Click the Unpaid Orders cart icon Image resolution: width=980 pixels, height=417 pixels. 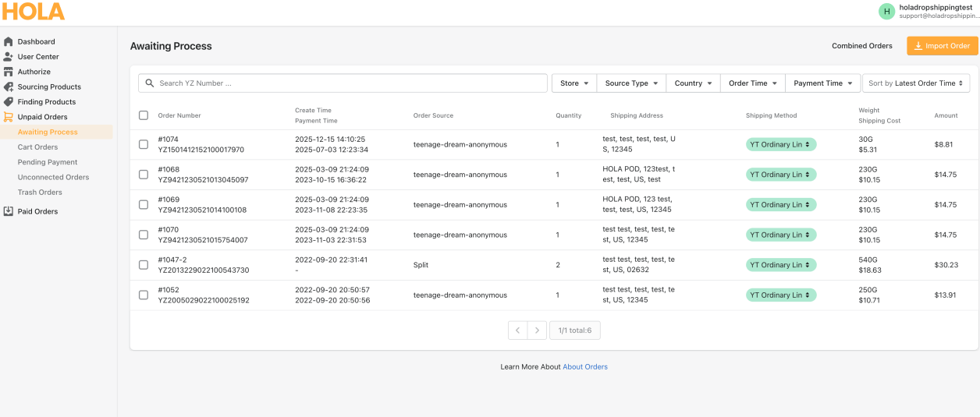point(9,117)
